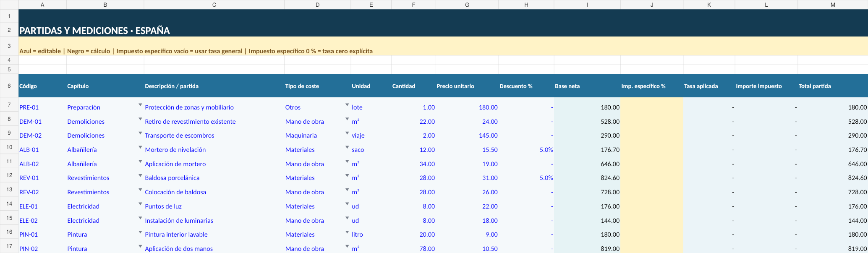This screenshot has width=868, height=253.
Task: Click the Capítulo header cell
Action: tap(105, 86)
